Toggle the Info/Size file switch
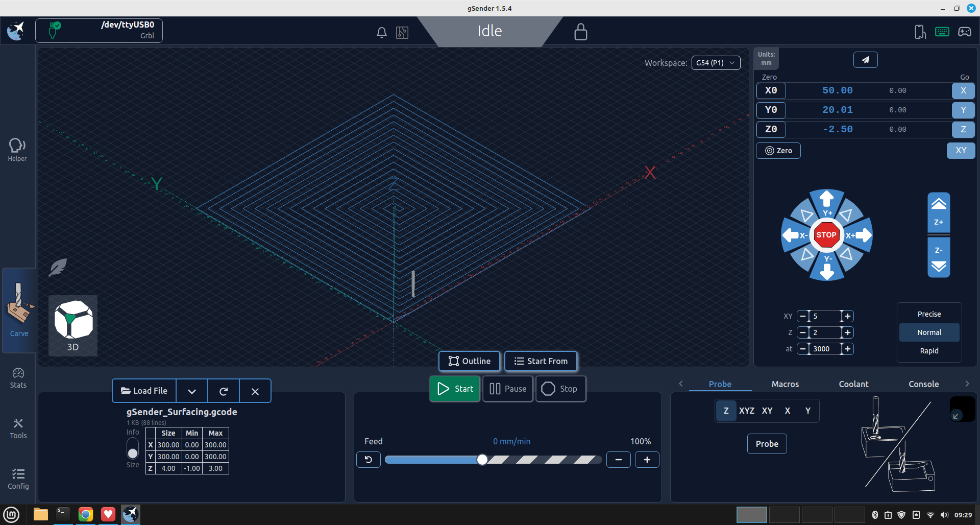This screenshot has width=980, height=525. click(133, 448)
